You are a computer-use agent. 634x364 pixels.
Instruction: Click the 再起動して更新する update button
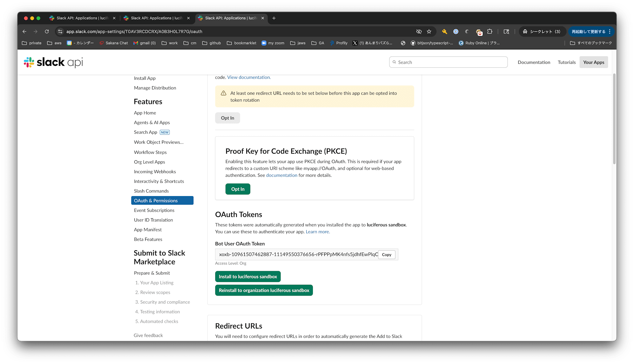click(x=588, y=31)
